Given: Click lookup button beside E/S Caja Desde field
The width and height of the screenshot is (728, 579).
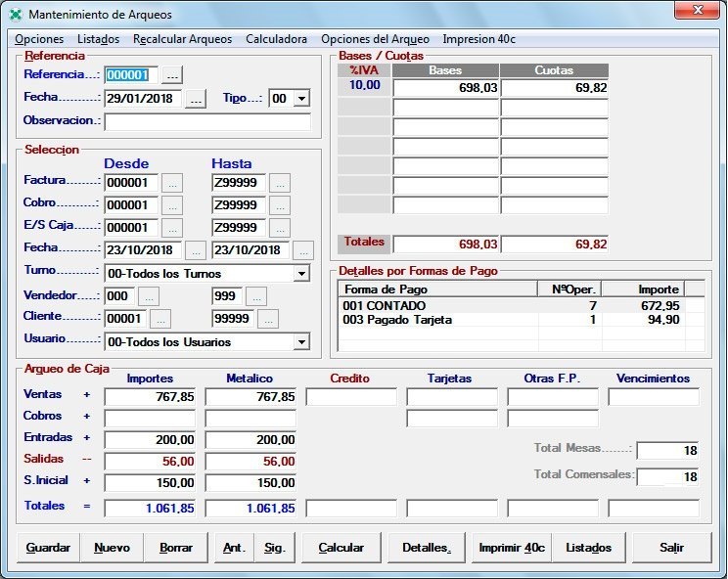Looking at the screenshot, I should click(x=172, y=228).
